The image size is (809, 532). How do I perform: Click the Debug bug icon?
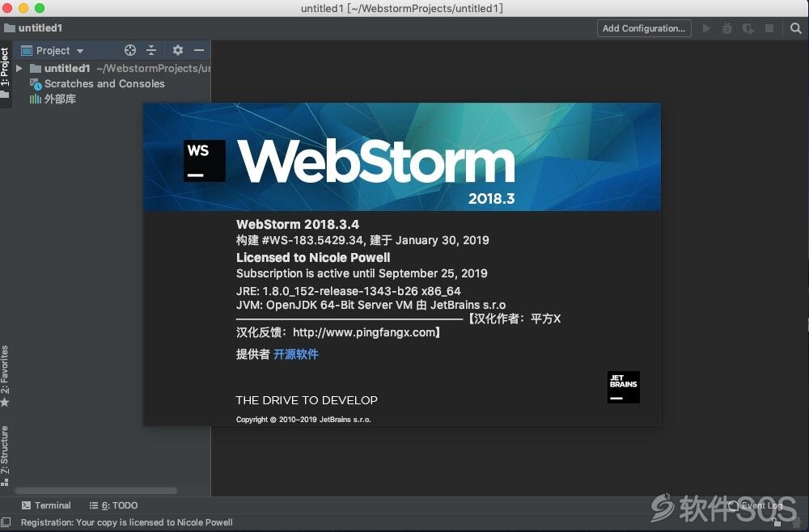pyautogui.click(x=727, y=28)
